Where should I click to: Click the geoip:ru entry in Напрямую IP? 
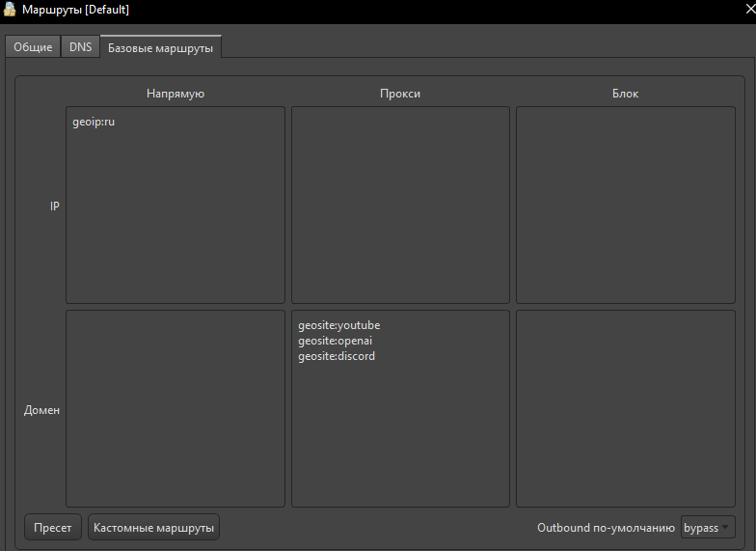point(94,122)
